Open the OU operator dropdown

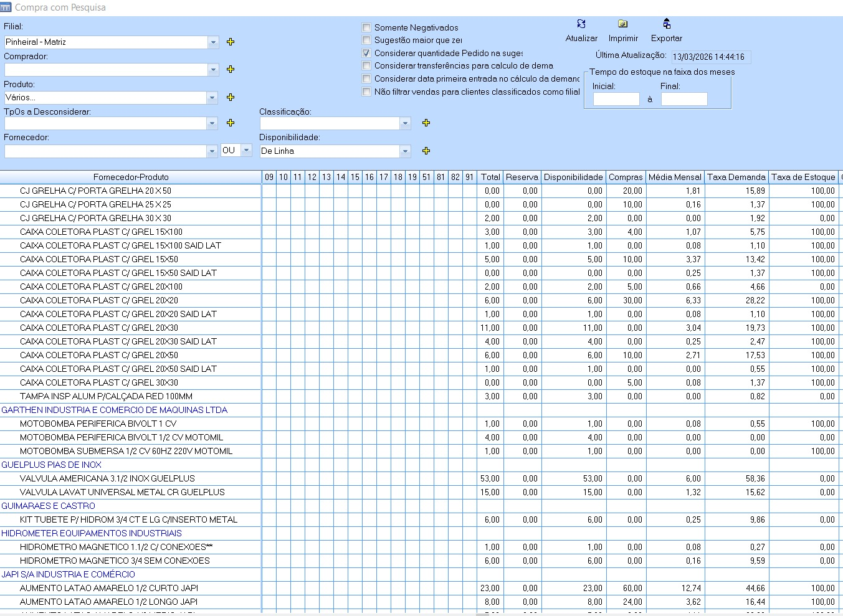[x=246, y=150]
